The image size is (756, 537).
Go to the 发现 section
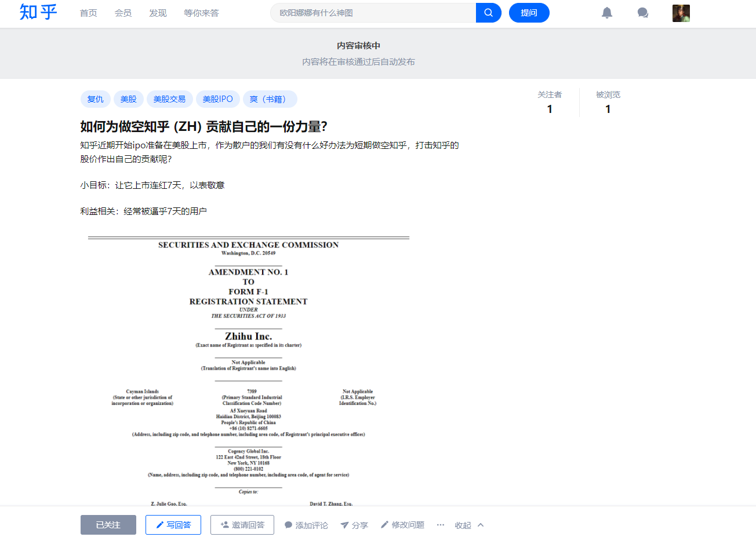click(157, 13)
